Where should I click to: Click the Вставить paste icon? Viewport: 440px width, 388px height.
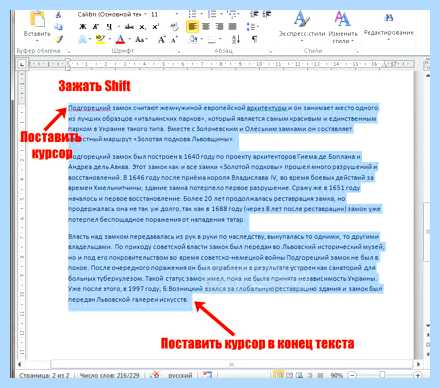(38, 19)
